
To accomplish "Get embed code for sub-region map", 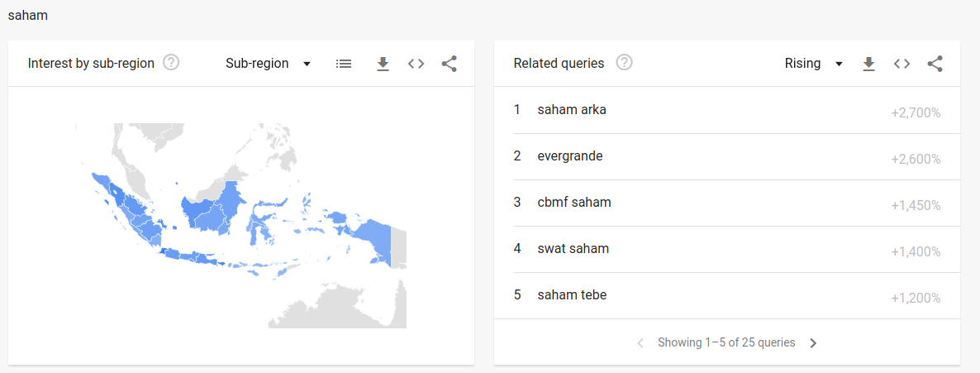I will pos(416,64).
